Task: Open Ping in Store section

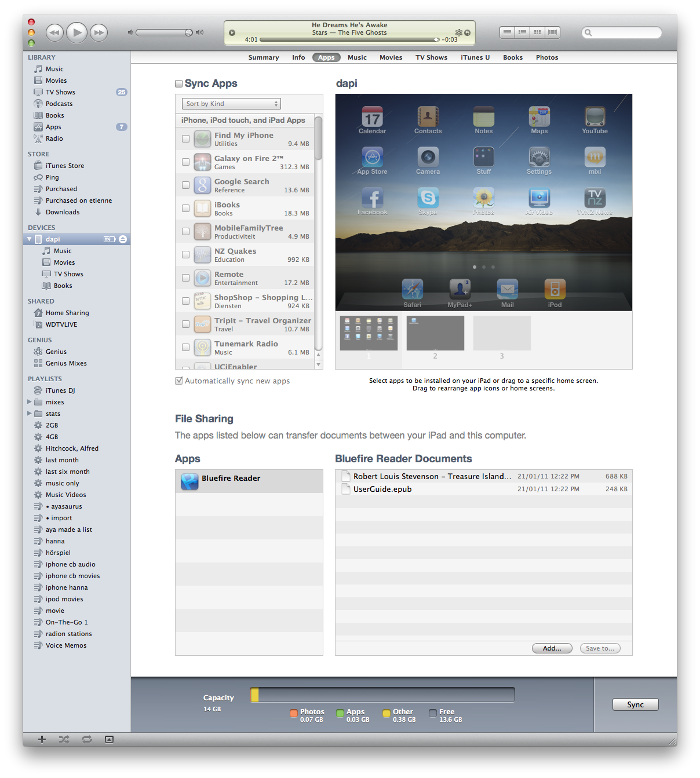Action: pyautogui.click(x=52, y=177)
